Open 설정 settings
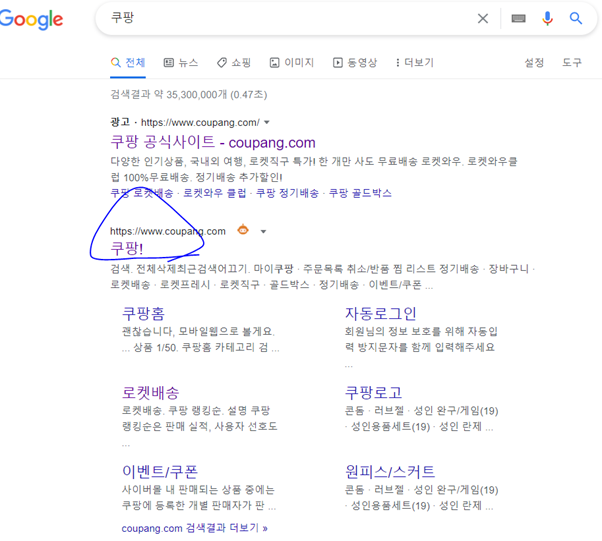602x541 pixels. [534, 63]
